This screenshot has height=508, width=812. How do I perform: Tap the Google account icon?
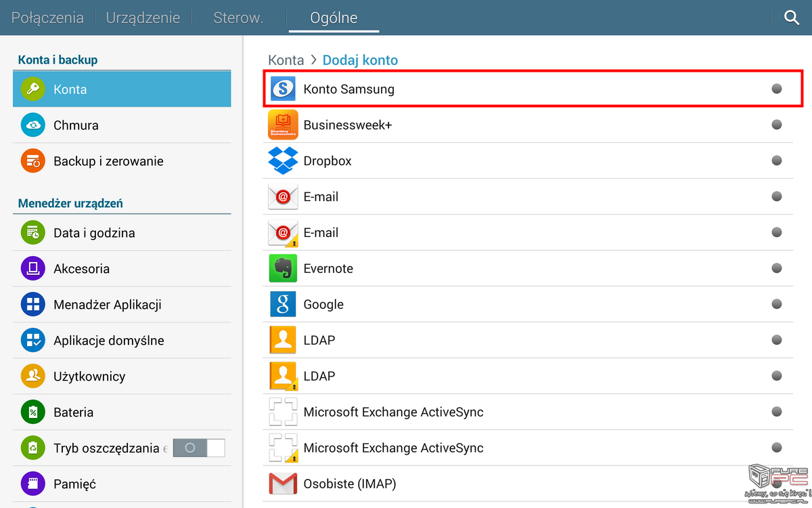pos(283,305)
